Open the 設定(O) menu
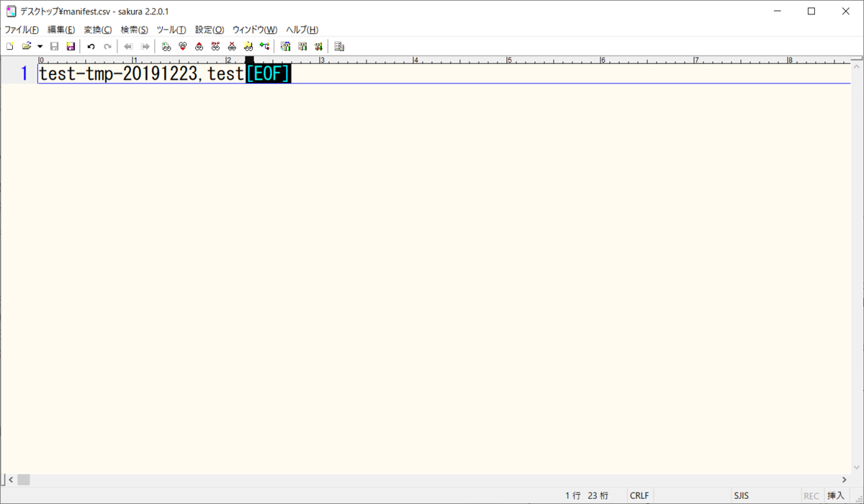 pyautogui.click(x=210, y=30)
